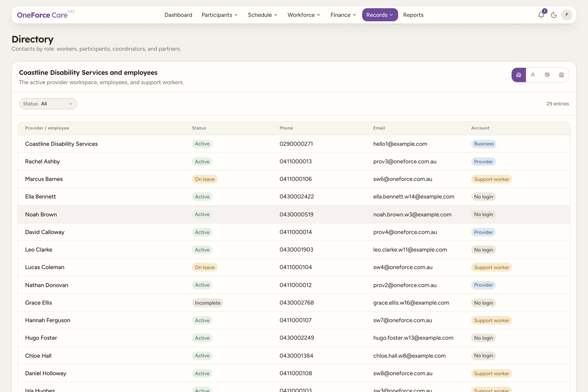This screenshot has height=392, width=588.
Task: Click the Phone column header
Action: [286, 128]
